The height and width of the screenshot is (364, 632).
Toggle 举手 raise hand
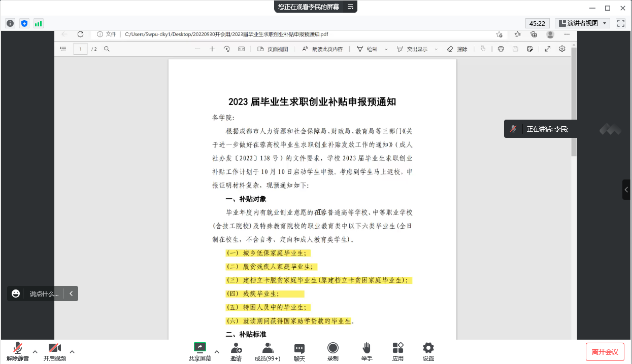point(367,351)
